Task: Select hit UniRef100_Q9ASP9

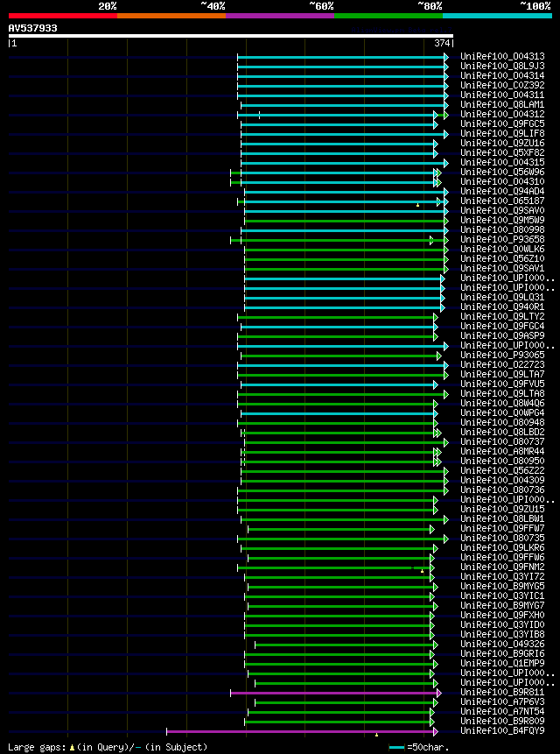Action: 502,335
